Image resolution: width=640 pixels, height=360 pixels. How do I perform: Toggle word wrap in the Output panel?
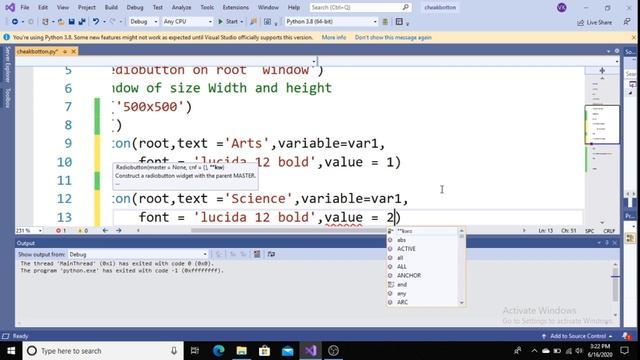pos(271,254)
